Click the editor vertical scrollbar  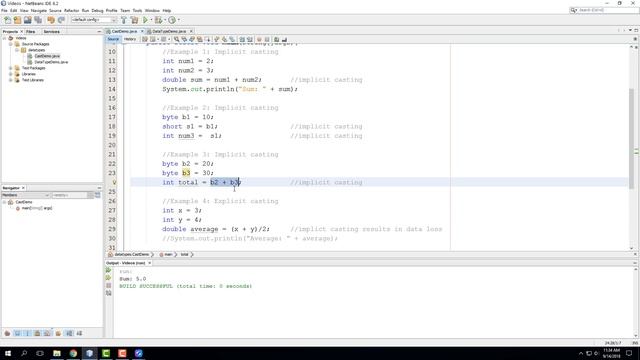[631, 139]
